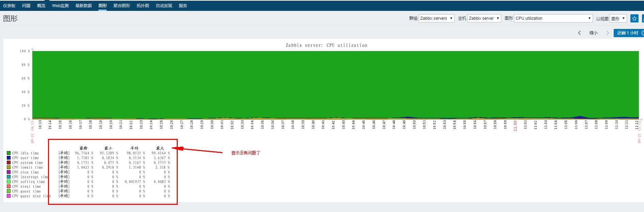Click the CPU steal time color swatch
Screen dimensions: 644x212
point(9,186)
